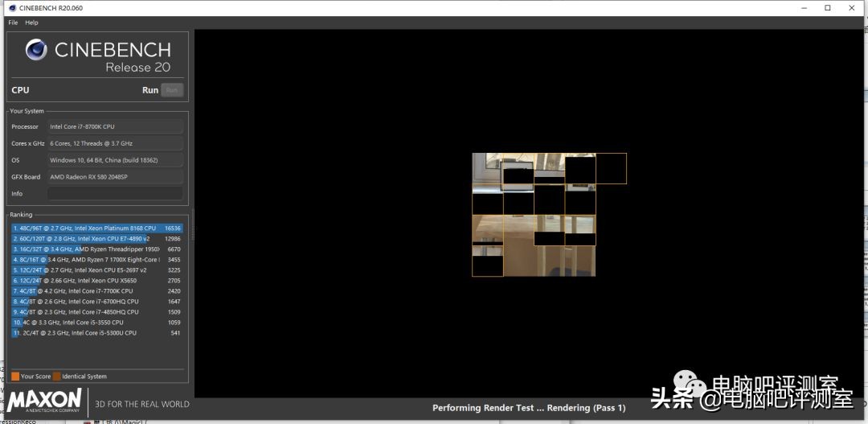The height and width of the screenshot is (424, 868).
Task: Open the Help menu
Action: point(31,23)
